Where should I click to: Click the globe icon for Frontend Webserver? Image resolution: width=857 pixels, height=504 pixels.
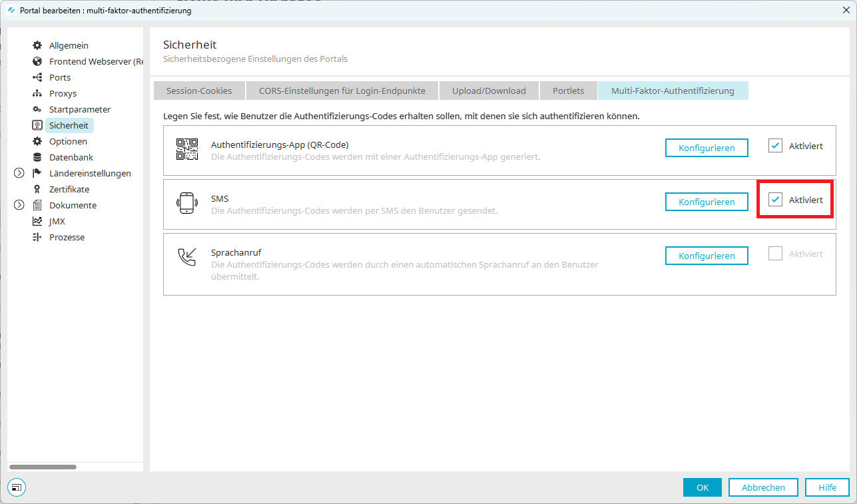click(x=37, y=61)
